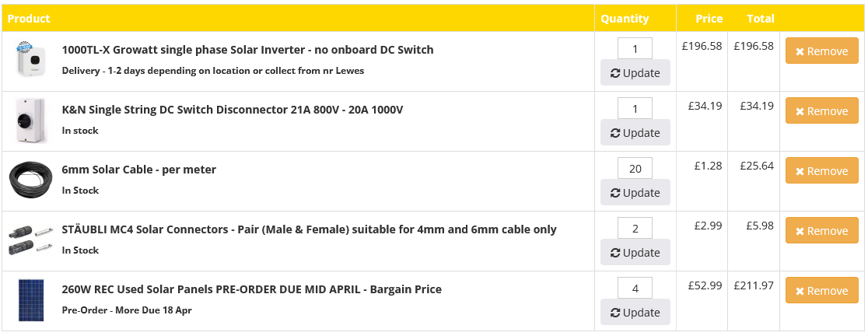868x336 pixels.
Task: Click the 260W REC panels quantity field
Action: pos(635,288)
